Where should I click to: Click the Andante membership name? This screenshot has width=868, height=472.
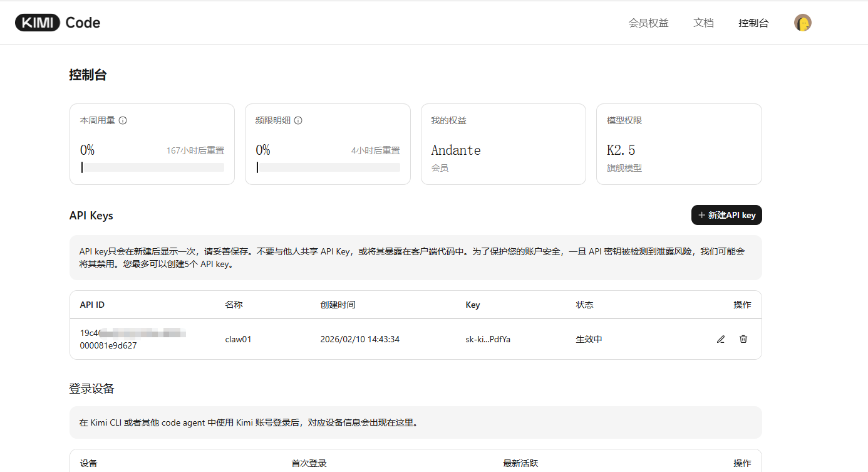click(456, 150)
